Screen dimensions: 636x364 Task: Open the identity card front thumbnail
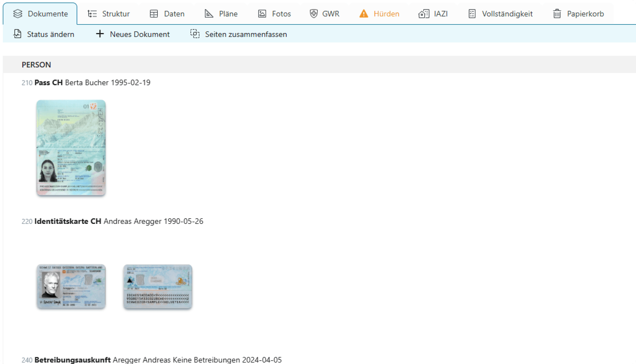(71, 286)
